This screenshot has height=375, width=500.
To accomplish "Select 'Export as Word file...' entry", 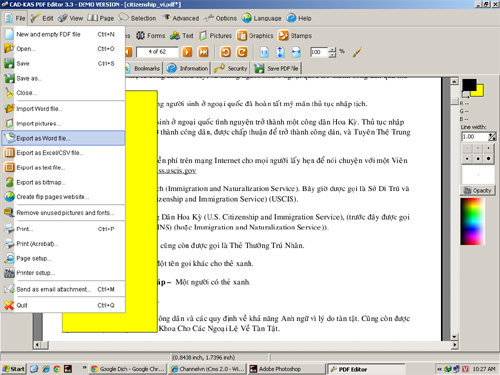I will click(x=63, y=138).
